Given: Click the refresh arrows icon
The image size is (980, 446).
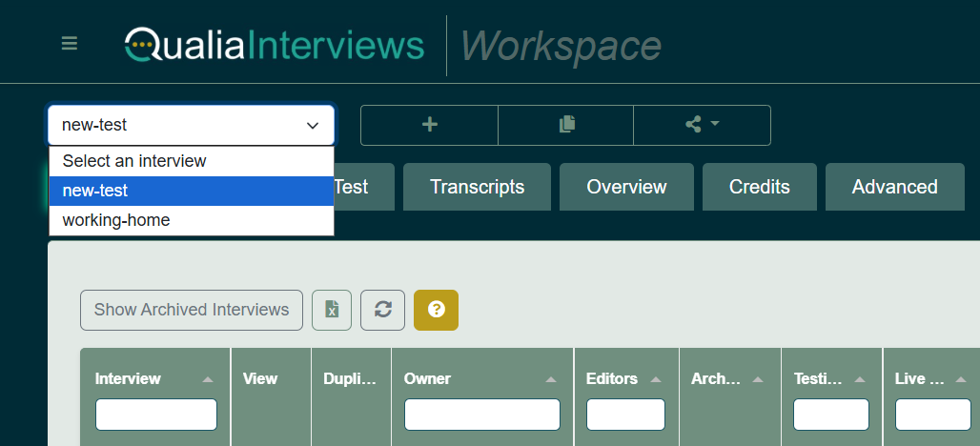Looking at the screenshot, I should click(x=383, y=311).
